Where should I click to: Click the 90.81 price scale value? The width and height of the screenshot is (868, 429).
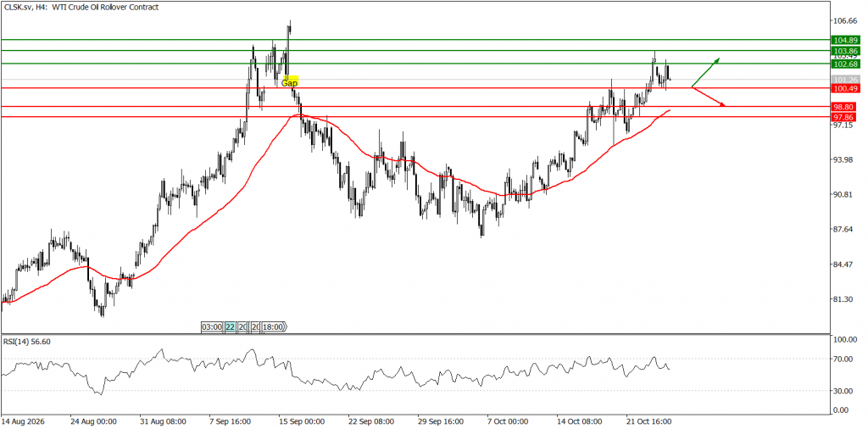pyautogui.click(x=845, y=195)
